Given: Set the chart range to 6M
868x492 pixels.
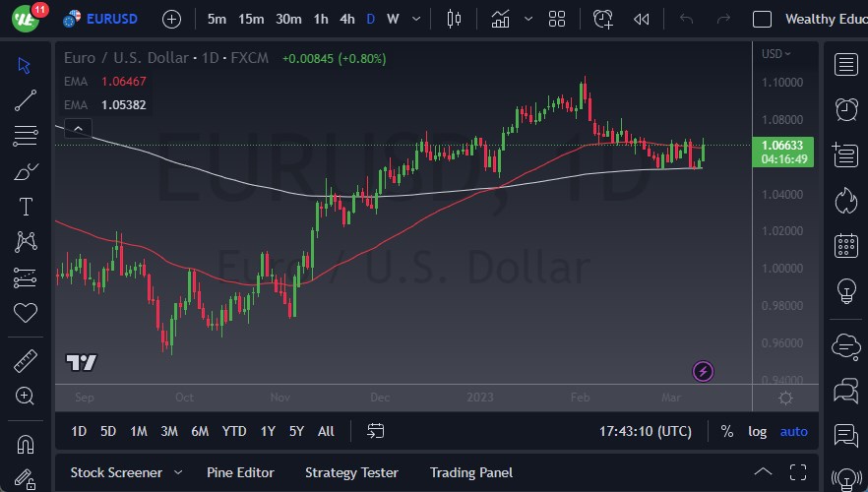Looking at the screenshot, I should tap(200, 431).
